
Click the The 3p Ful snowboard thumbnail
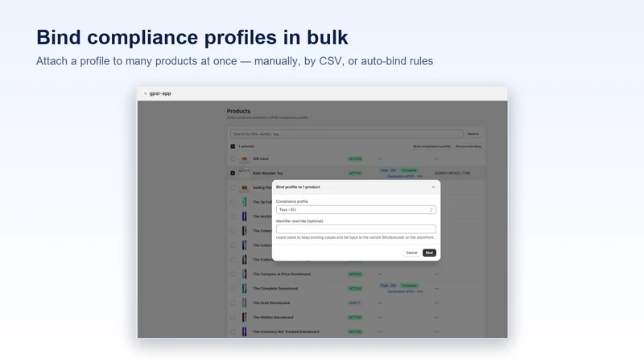245,202
